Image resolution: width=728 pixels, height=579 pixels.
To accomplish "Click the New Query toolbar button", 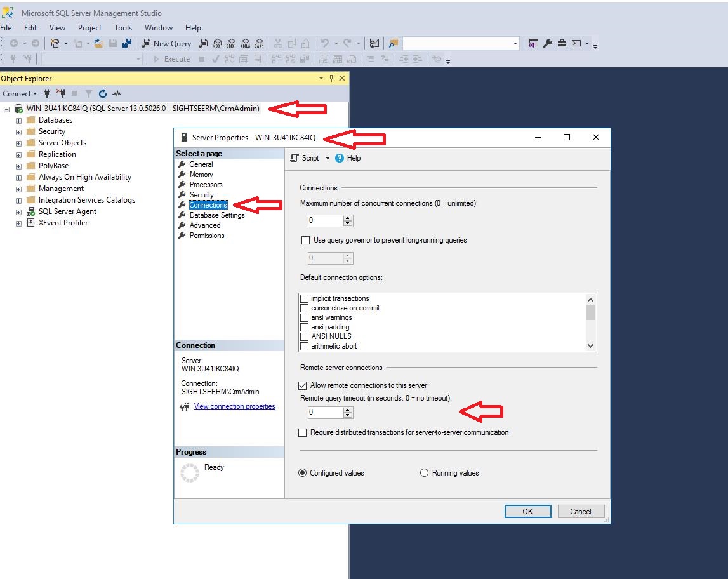I will 166,43.
